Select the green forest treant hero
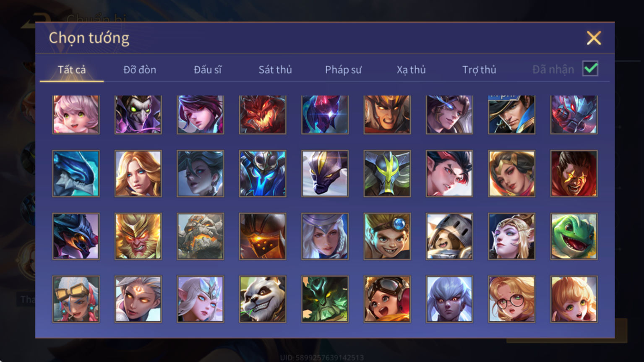 click(325, 299)
